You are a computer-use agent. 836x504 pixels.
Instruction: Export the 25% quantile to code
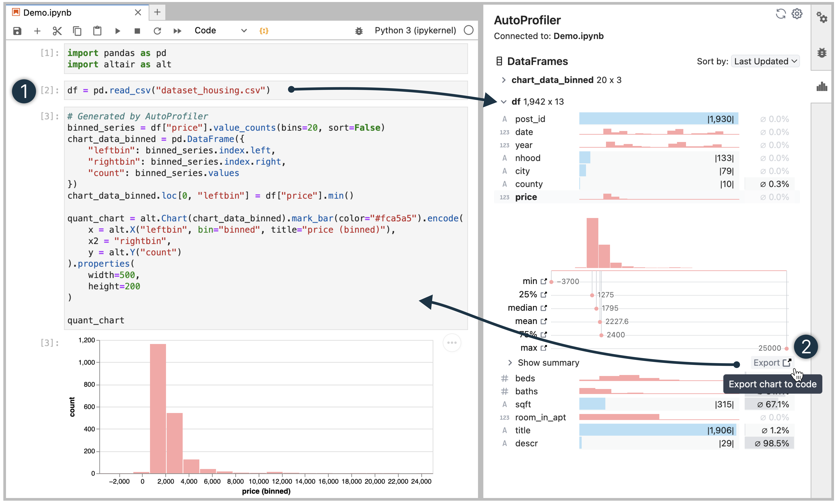point(544,295)
